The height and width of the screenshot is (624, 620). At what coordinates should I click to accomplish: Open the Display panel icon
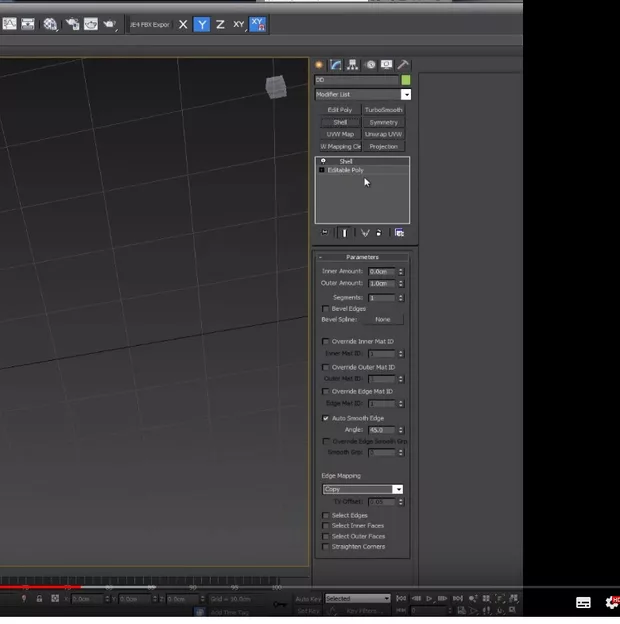tap(386, 65)
